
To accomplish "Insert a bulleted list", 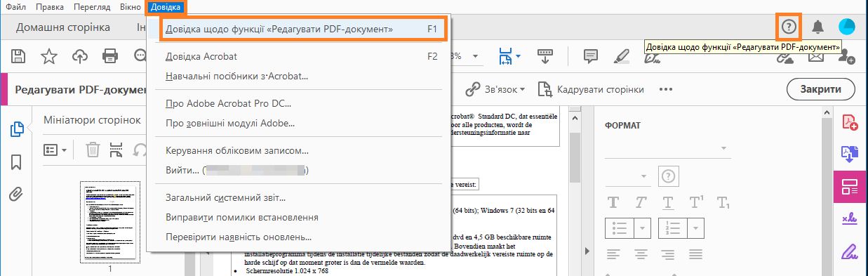I will point(620,228).
